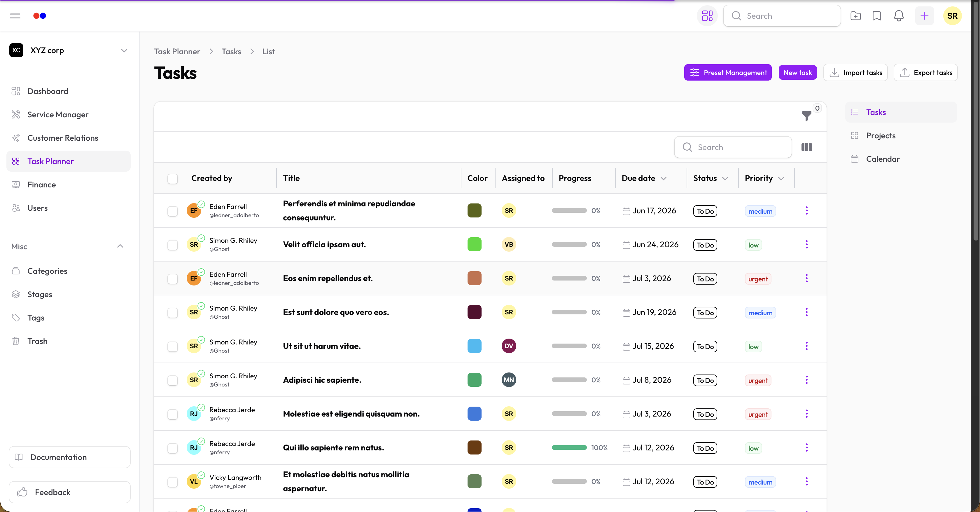Open the SR user avatar menu
The height and width of the screenshot is (512, 980).
click(x=952, y=15)
